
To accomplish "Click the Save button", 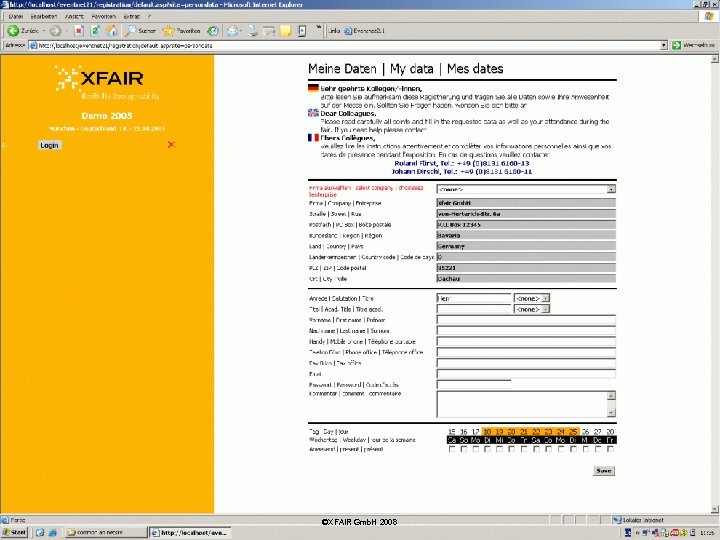I will [x=603, y=471].
